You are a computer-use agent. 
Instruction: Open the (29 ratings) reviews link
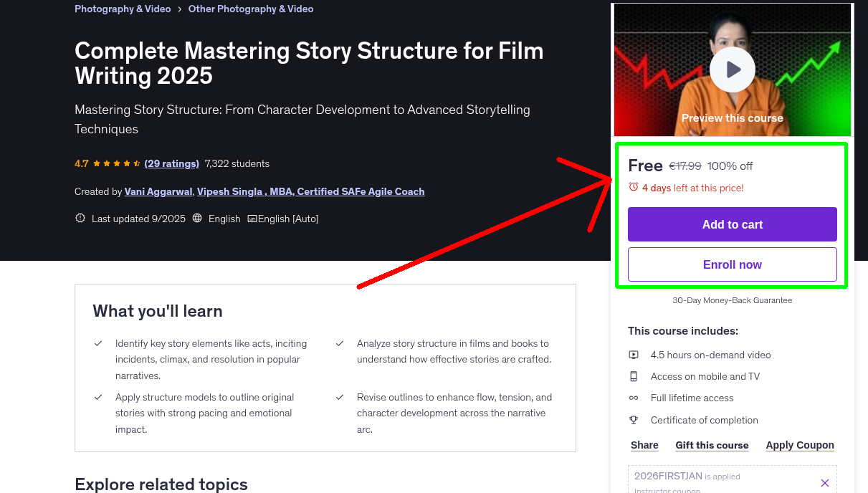pos(171,163)
